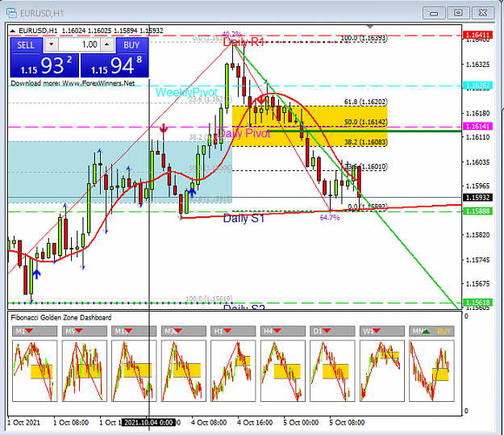Click the purple 40.2% label at top
Viewport: 504px width, 435px height.
231,34
